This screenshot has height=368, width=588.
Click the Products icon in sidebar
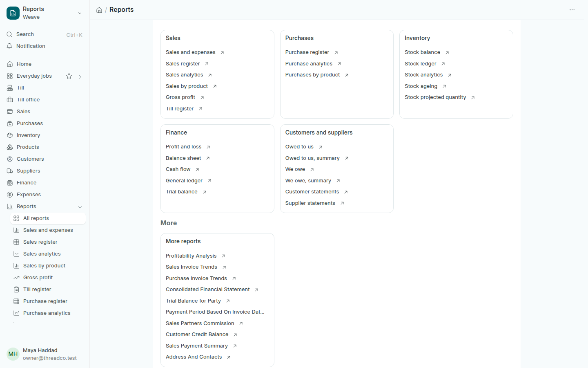tap(10, 147)
